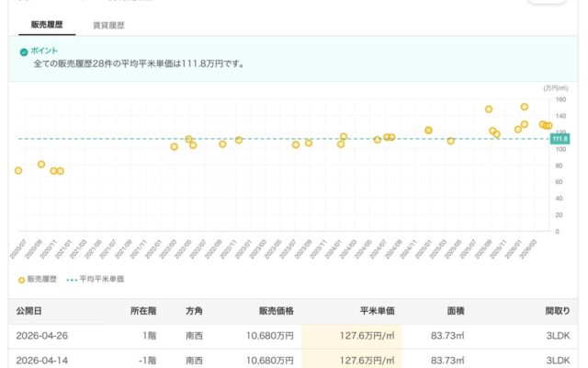
Task: Click the data point near 106 around 2022/08
Action: point(222,144)
